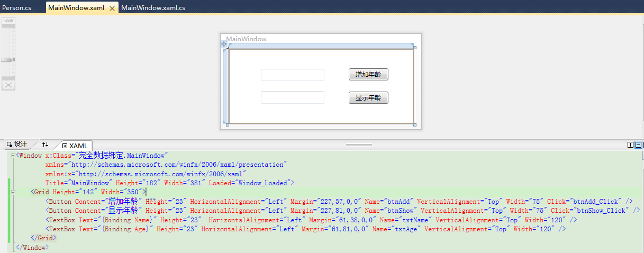This screenshot has height=253, width=644.
Task: Click the x:Class 完全数据绑定.MainWindow value
Action: (x=122, y=156)
